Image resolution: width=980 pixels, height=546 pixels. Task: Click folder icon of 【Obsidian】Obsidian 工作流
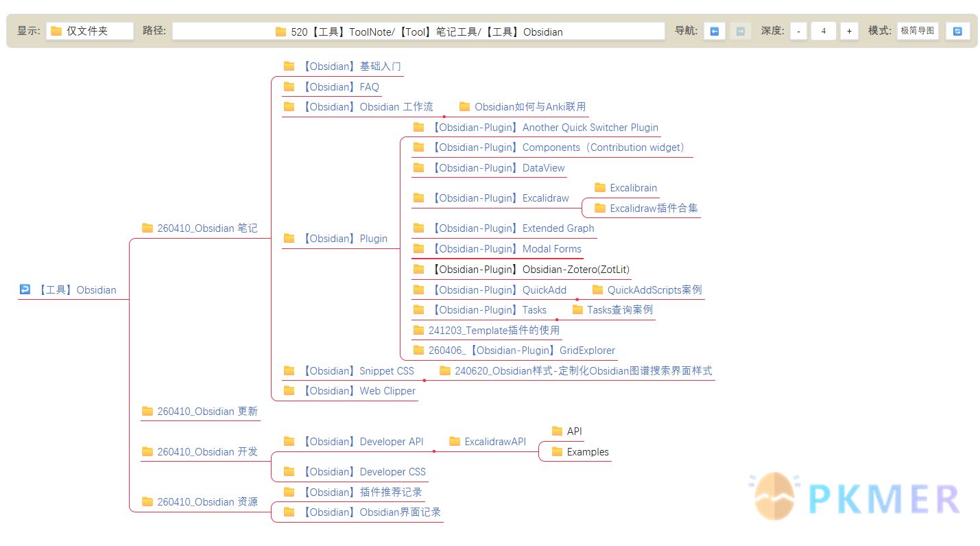[289, 106]
